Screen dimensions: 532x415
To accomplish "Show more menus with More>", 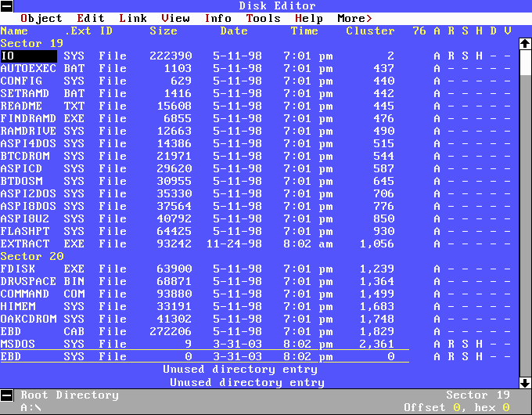I will click(x=354, y=18).
